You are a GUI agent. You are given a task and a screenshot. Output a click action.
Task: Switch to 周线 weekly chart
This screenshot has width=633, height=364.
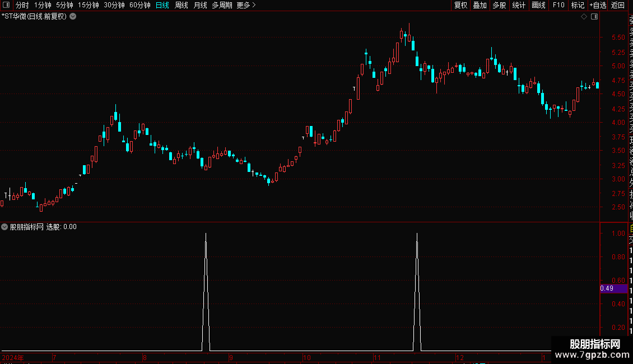pos(181,5)
